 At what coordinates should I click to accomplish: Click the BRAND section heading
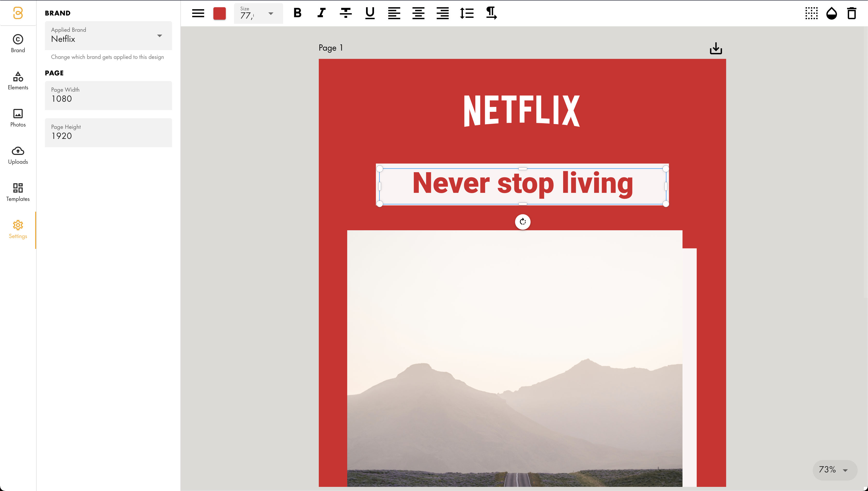point(58,13)
